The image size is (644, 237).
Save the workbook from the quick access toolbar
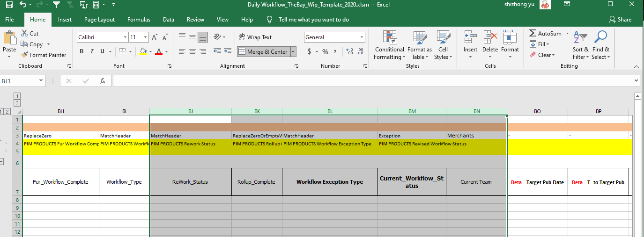pos(9,5)
